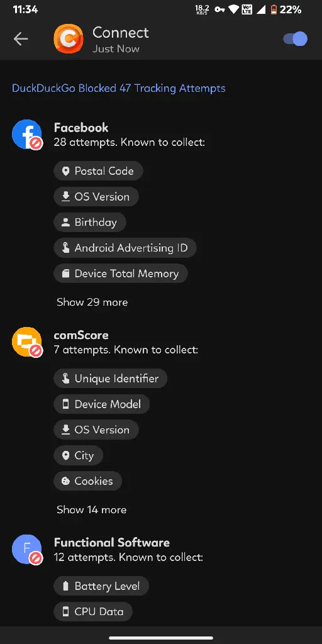Select the Android Advertising ID chip
Image resolution: width=322 pixels, height=644 pixels.
(x=125, y=248)
